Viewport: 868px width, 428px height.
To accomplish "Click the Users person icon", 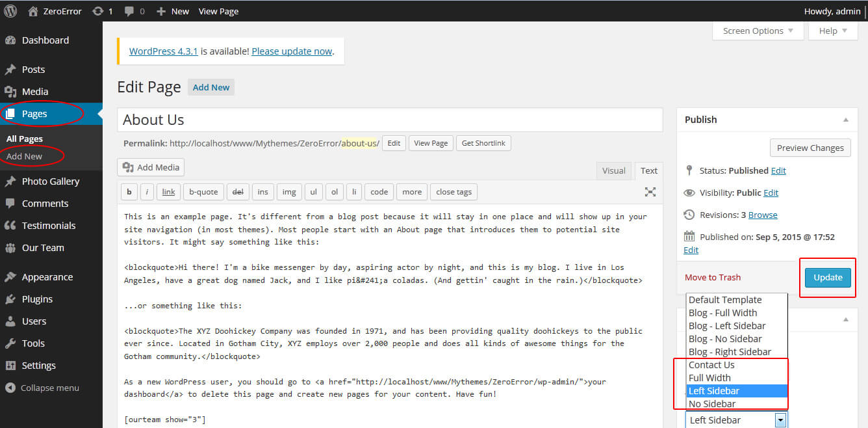I will 10,321.
